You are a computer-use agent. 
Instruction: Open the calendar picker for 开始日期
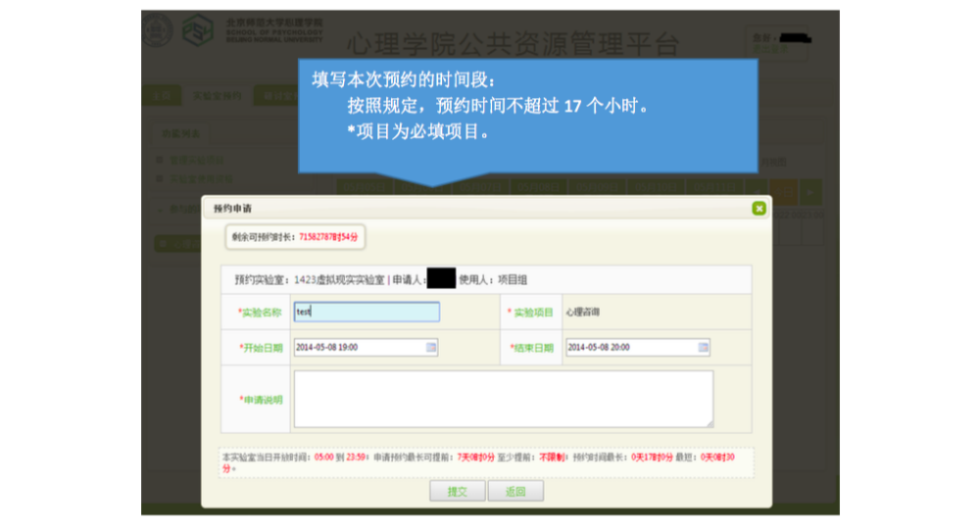tap(431, 348)
